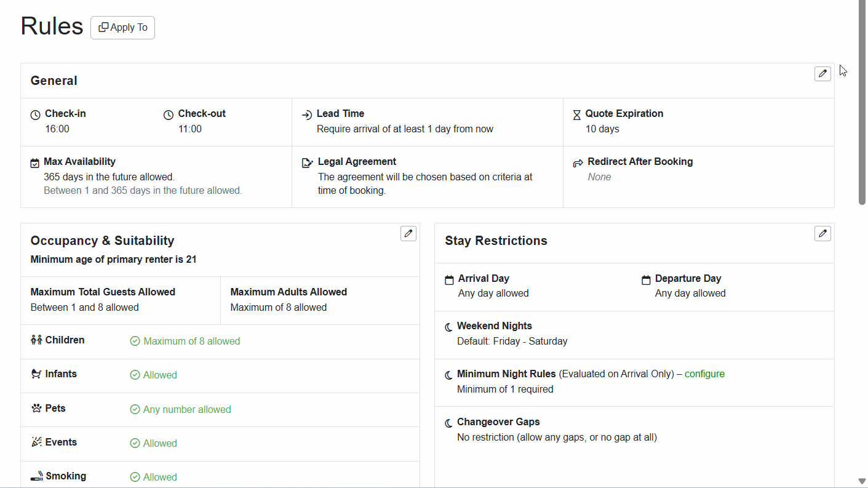The height and width of the screenshot is (488, 868).
Task: Edit the Stay Restrictions section
Action: (x=822, y=233)
